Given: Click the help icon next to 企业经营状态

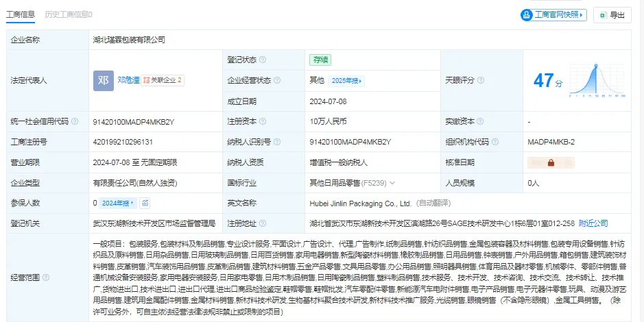Looking at the screenshot, I should (277, 80).
